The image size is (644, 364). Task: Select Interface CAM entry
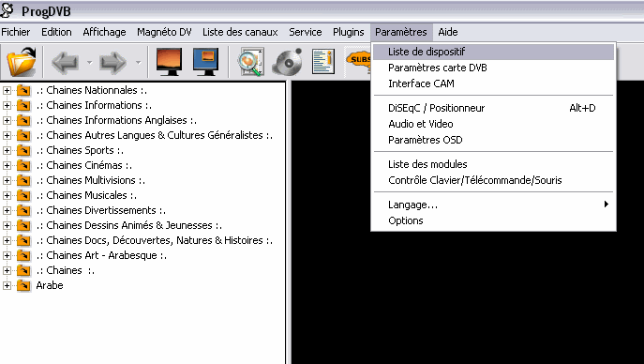(x=493, y=83)
